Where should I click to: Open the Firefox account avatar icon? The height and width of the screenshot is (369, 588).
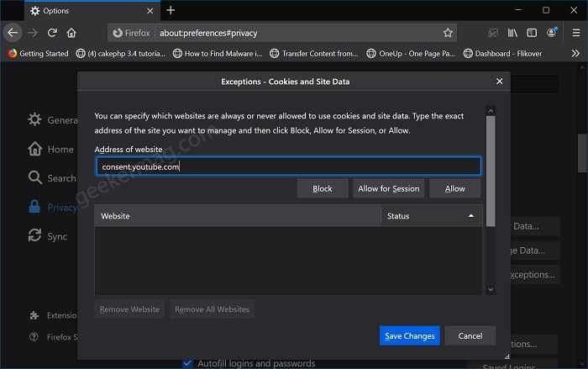(x=551, y=33)
